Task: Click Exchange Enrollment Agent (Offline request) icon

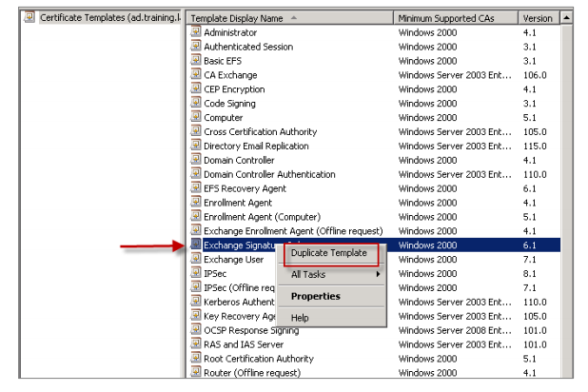Action: pyautogui.click(x=196, y=230)
